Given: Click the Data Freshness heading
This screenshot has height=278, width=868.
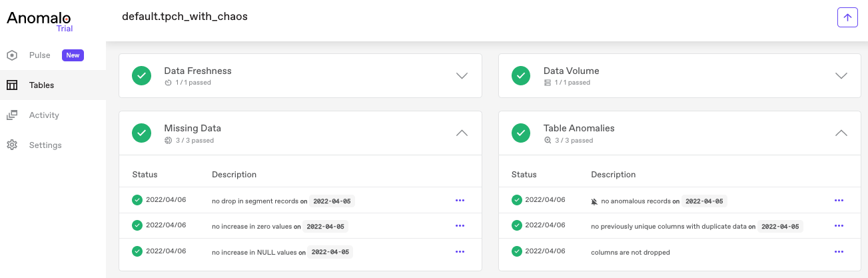Looking at the screenshot, I should (x=198, y=71).
